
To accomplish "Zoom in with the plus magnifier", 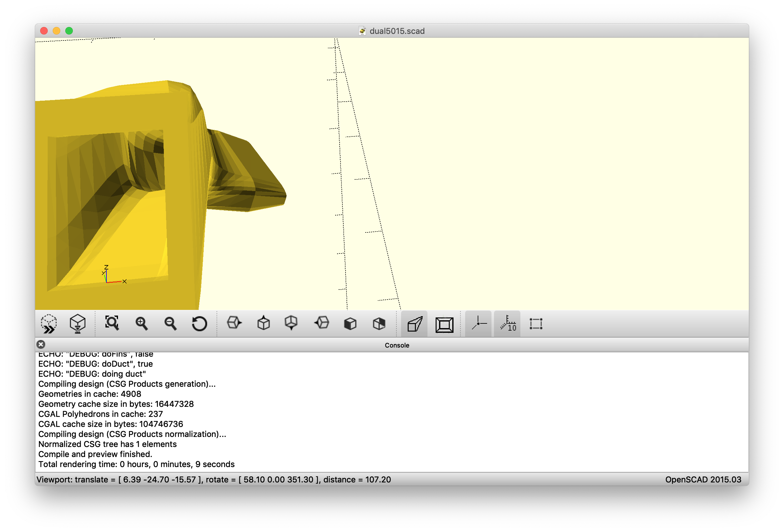I will pos(141,324).
